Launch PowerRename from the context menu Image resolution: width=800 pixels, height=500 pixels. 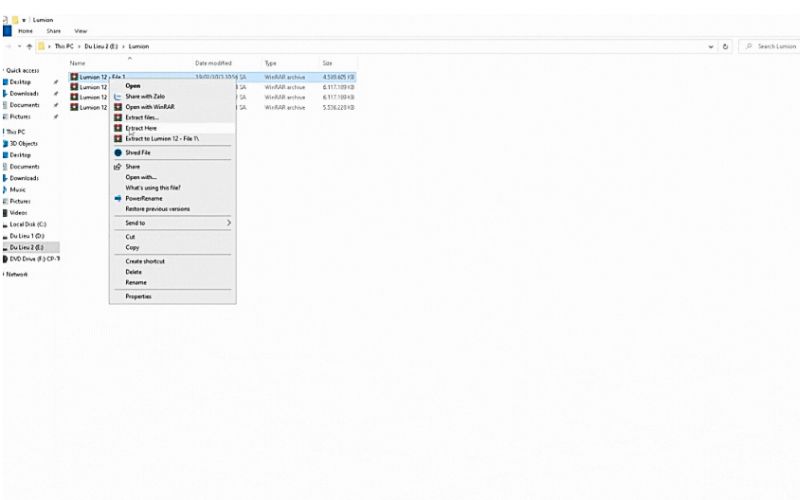click(144, 198)
